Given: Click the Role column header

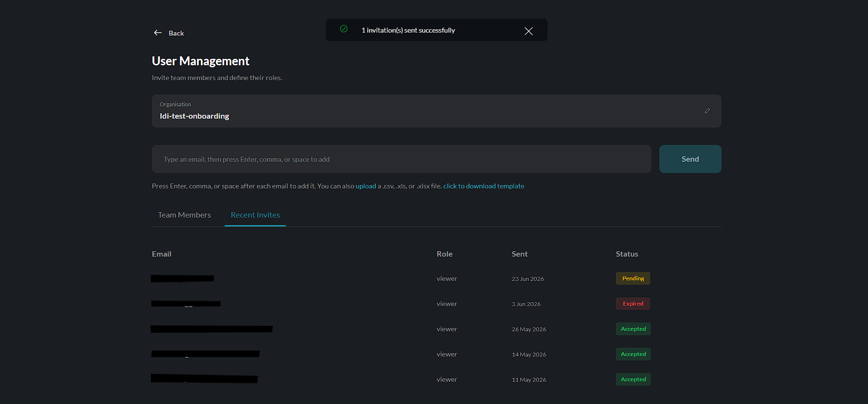Looking at the screenshot, I should [445, 254].
